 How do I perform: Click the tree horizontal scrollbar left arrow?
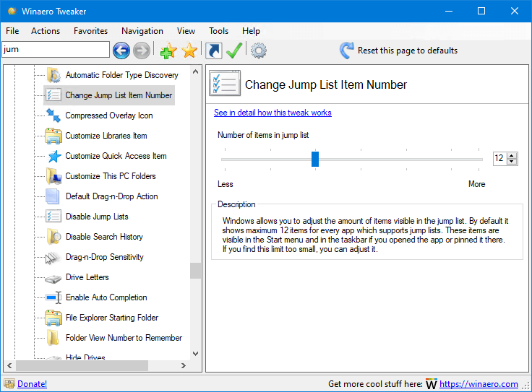coord(9,365)
